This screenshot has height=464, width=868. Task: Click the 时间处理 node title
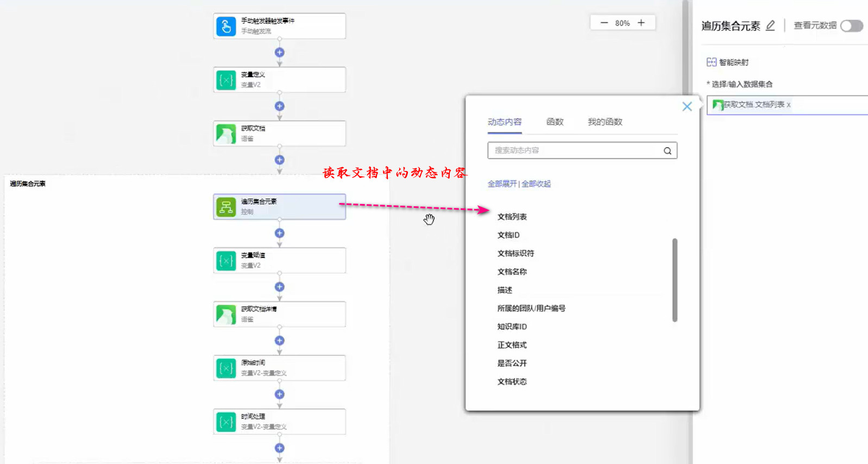click(x=253, y=416)
